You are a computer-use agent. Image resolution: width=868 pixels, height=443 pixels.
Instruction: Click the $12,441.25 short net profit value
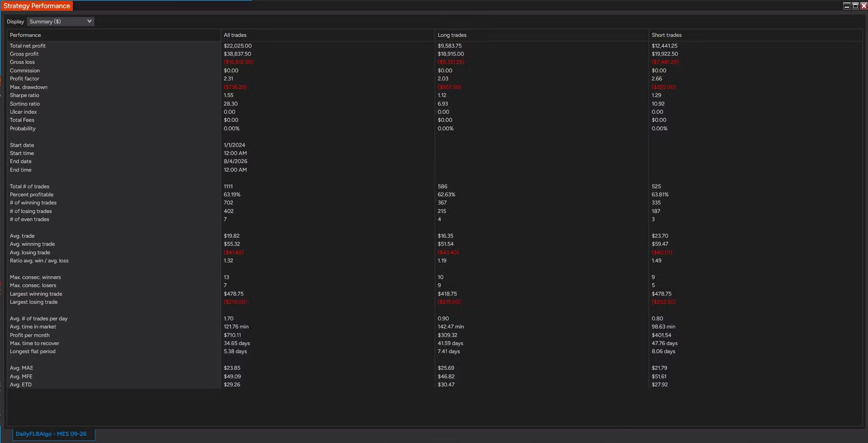pos(664,46)
